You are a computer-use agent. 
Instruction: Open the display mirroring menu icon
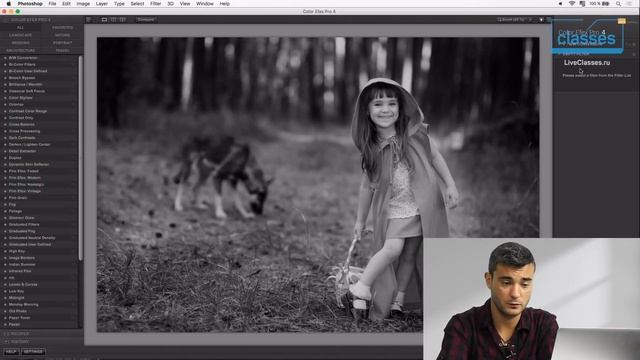pos(582,4)
